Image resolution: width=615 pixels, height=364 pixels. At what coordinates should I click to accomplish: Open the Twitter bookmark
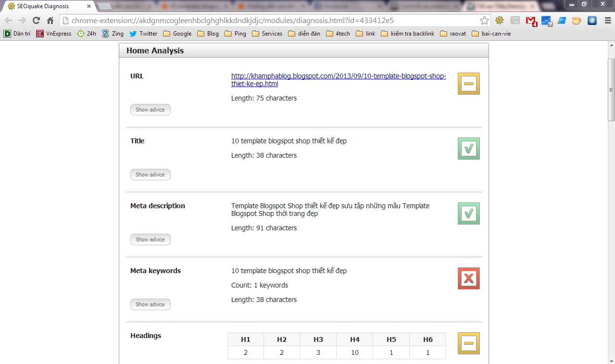point(143,34)
